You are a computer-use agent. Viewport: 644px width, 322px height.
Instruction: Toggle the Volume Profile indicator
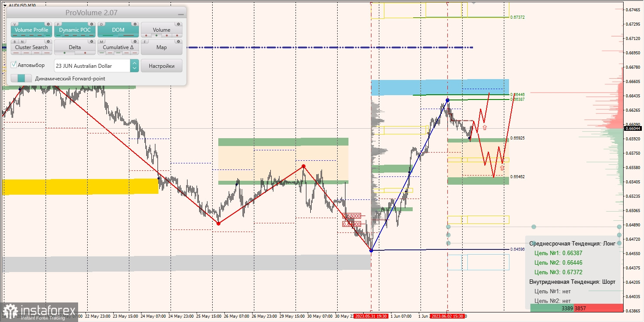pyautogui.click(x=32, y=30)
